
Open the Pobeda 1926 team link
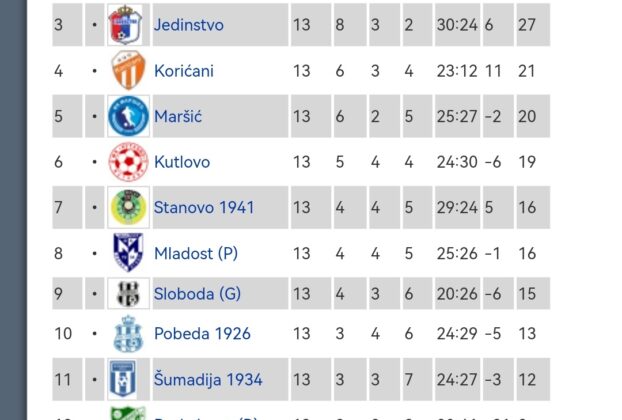tap(202, 334)
